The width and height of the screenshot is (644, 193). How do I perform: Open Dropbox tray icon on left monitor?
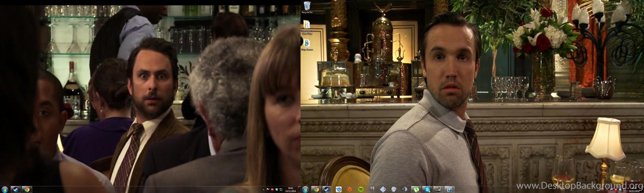click(x=277, y=189)
